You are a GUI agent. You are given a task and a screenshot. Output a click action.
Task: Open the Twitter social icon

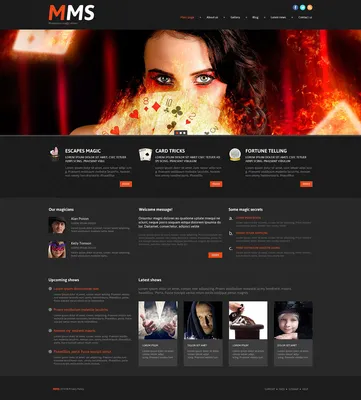(302, 7)
